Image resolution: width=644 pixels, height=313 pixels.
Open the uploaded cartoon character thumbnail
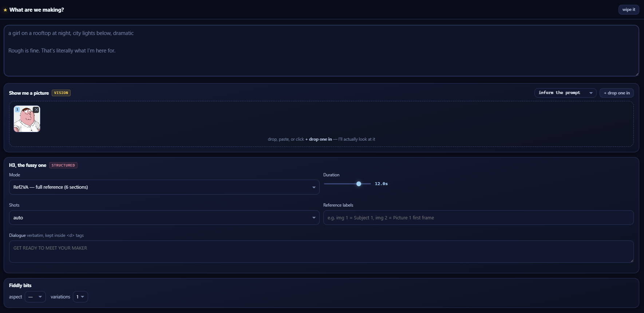point(27,119)
